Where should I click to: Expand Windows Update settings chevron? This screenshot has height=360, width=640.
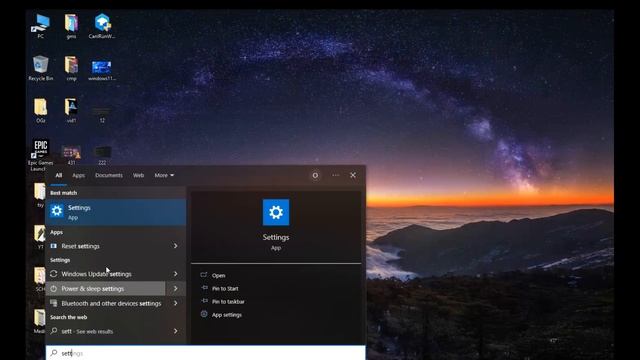pyautogui.click(x=176, y=274)
